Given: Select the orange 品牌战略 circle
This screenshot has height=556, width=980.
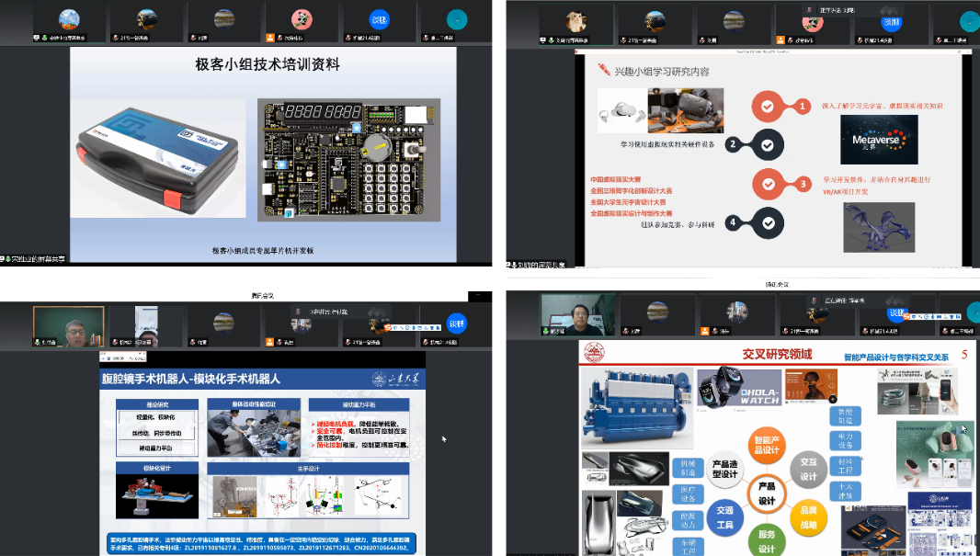Looking at the screenshot, I should pyautogui.click(x=809, y=516).
